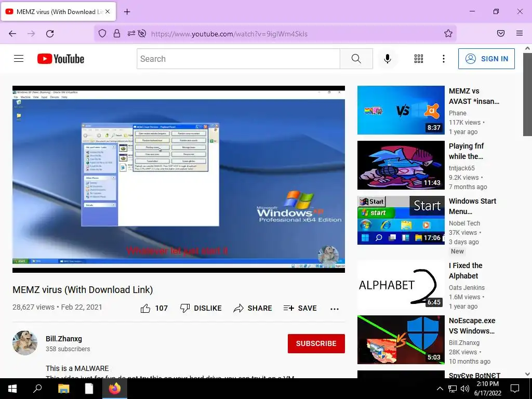Open Windows Start Menu video thumbnail

(x=401, y=220)
